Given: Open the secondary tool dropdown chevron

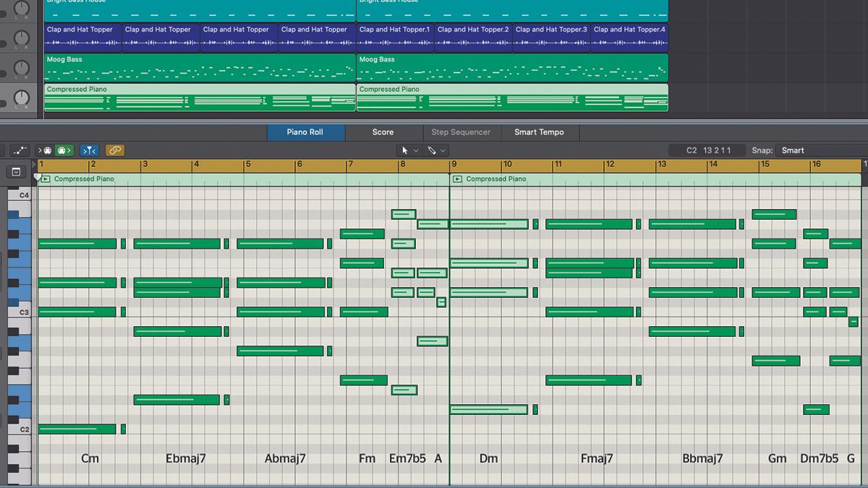Looking at the screenshot, I should coord(443,150).
